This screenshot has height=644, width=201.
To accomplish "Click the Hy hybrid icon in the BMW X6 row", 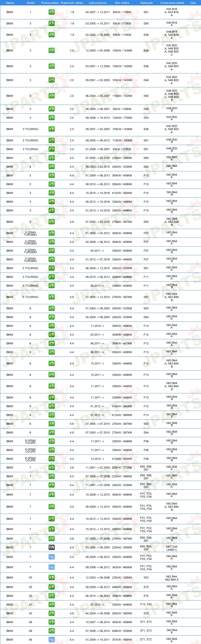I will [52, 640].
